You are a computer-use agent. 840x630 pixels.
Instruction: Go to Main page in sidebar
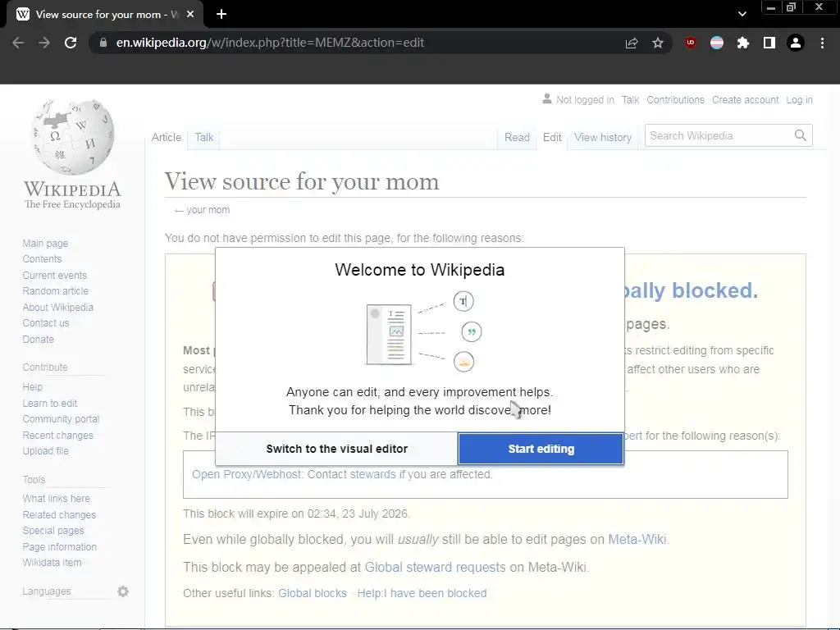pos(45,243)
